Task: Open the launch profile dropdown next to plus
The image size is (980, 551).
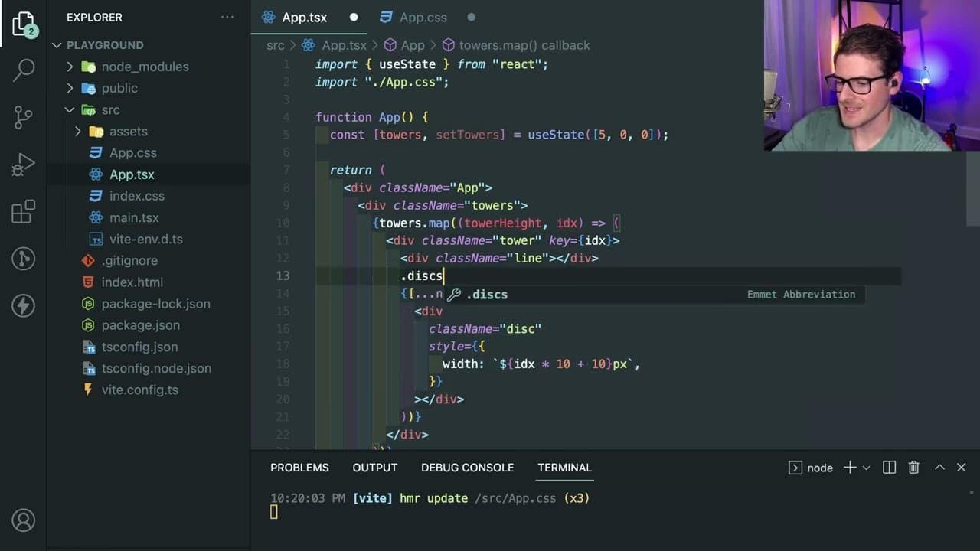Action: click(x=867, y=468)
